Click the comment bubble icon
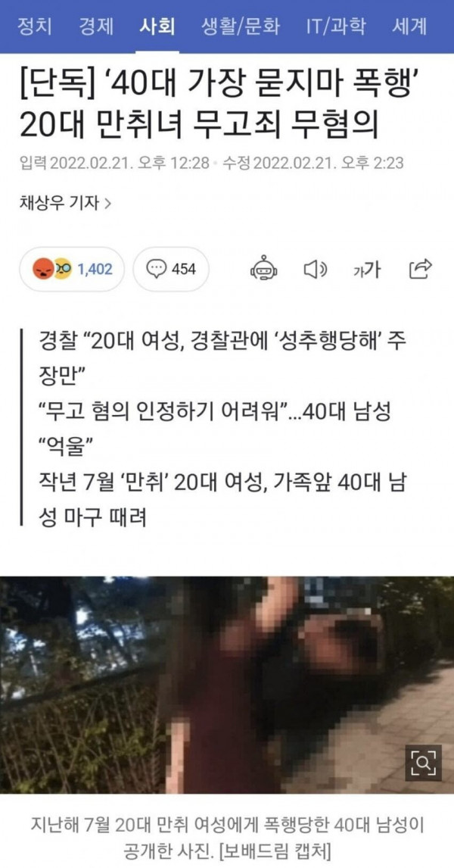Screen dimensions: 454x868 (x=157, y=269)
